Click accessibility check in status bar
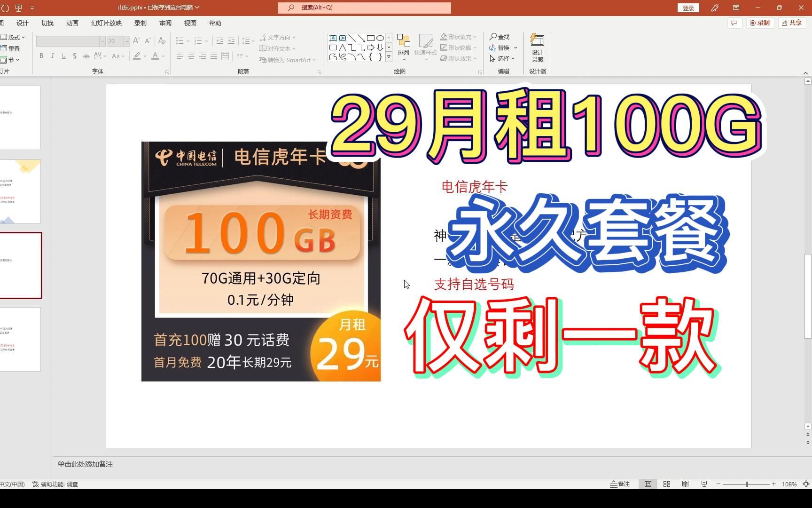The height and width of the screenshot is (508, 812). [55, 484]
